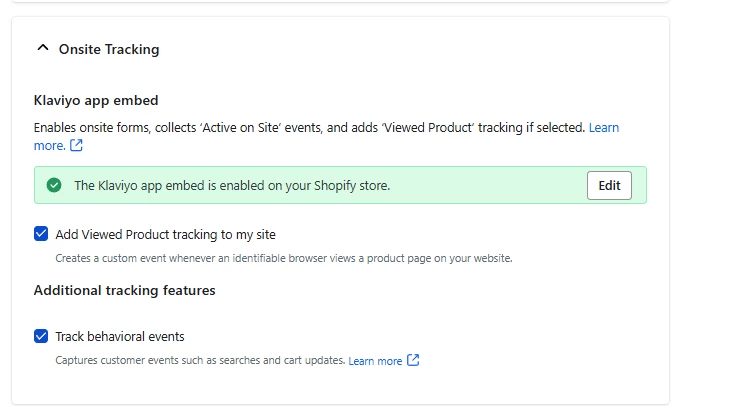738x406 pixels.
Task: Click the 'Add Viewed Product tracking to my site' label
Action: (x=165, y=234)
